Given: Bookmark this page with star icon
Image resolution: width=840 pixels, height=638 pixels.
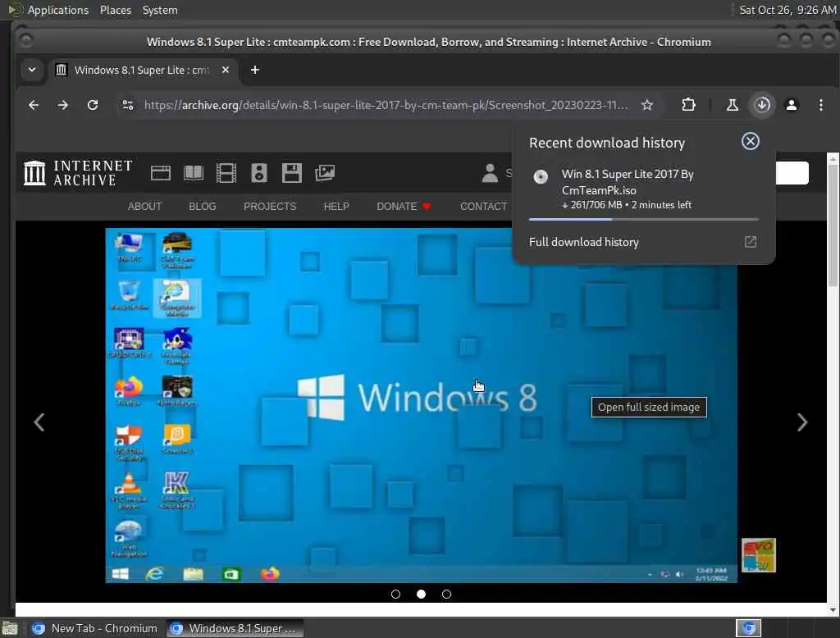Looking at the screenshot, I should coord(647,105).
